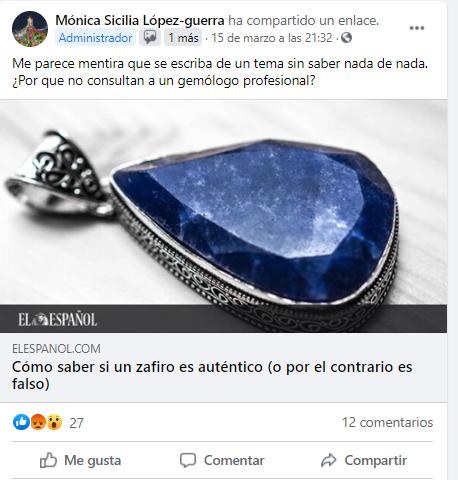Open the sapphire pendant link preview image

coord(223,216)
